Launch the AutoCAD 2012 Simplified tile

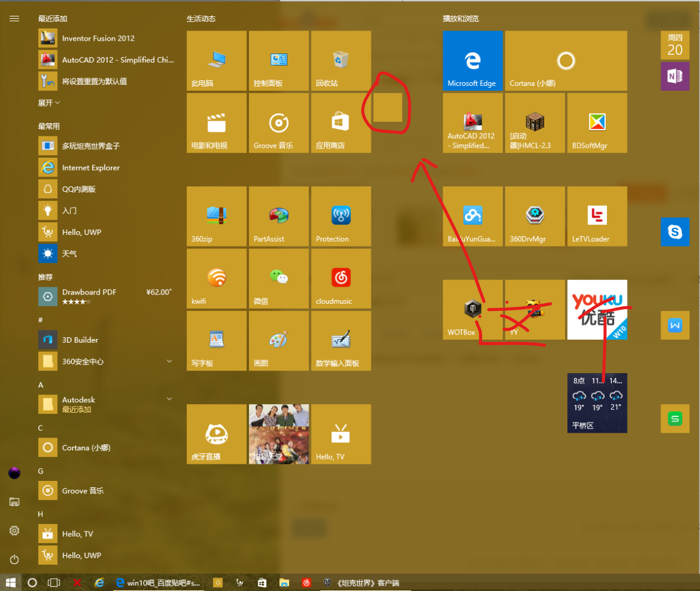coord(473,123)
